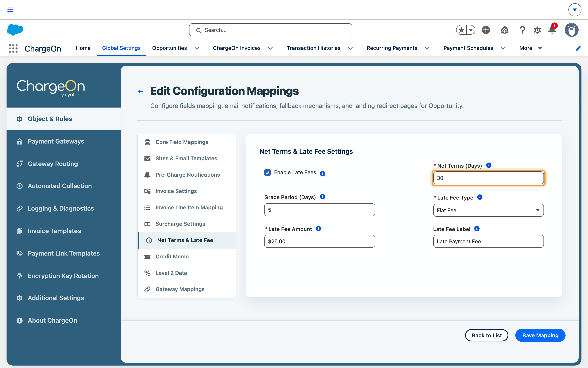Select Pre-Charge Notifications section
This screenshot has height=368, width=588.
tap(187, 175)
